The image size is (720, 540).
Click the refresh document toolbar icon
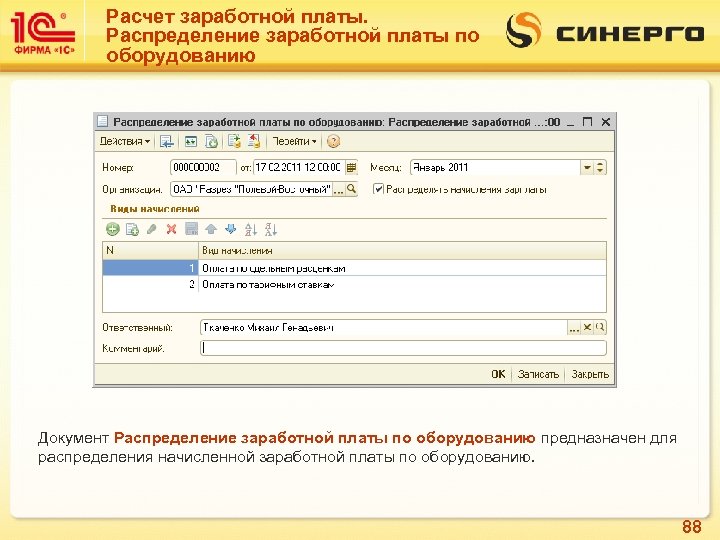[211, 141]
